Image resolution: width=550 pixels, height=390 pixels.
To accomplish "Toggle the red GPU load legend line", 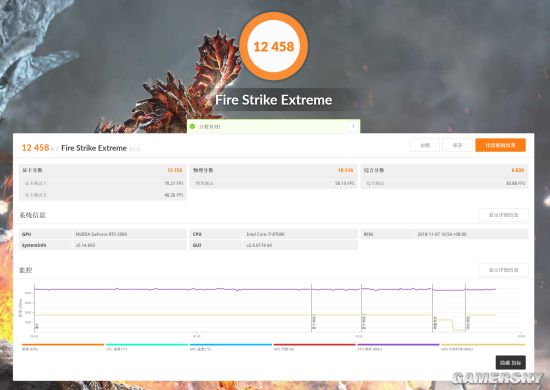I will 315,345.
